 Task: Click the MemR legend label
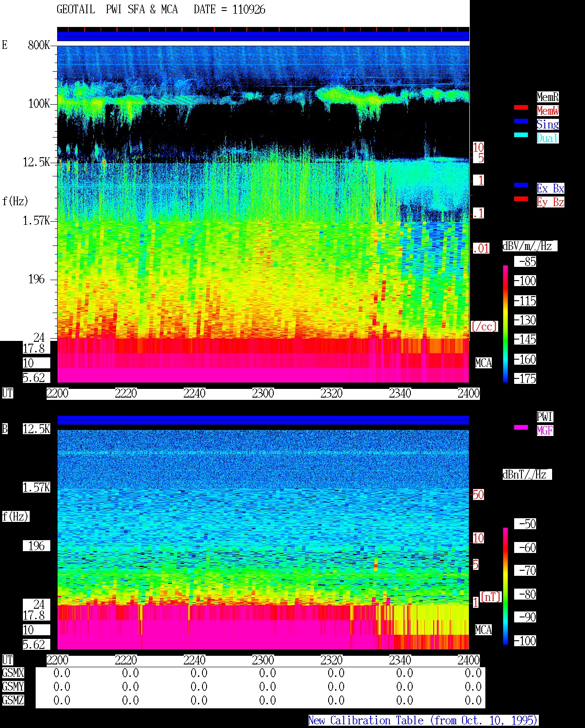point(548,97)
